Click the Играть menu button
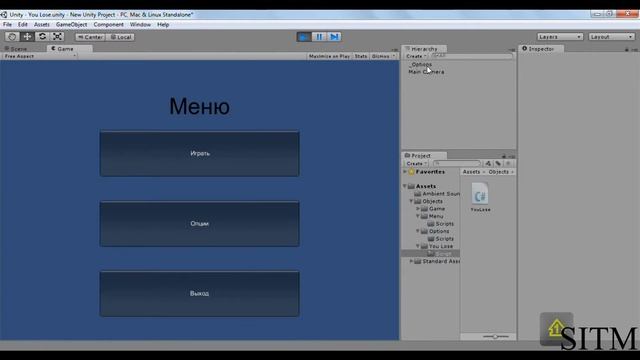The height and width of the screenshot is (360, 640). click(x=200, y=153)
